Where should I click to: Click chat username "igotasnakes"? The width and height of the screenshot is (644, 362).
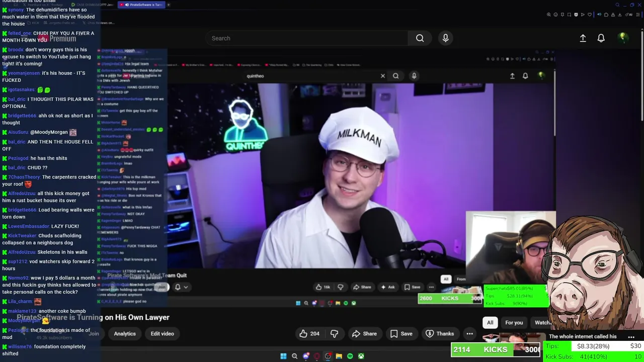pos(22,89)
